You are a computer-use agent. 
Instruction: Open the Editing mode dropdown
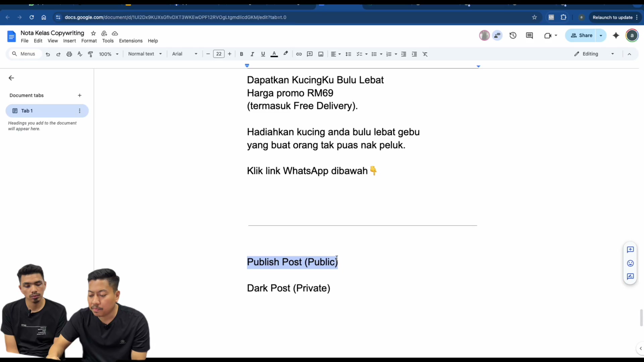coord(594,54)
